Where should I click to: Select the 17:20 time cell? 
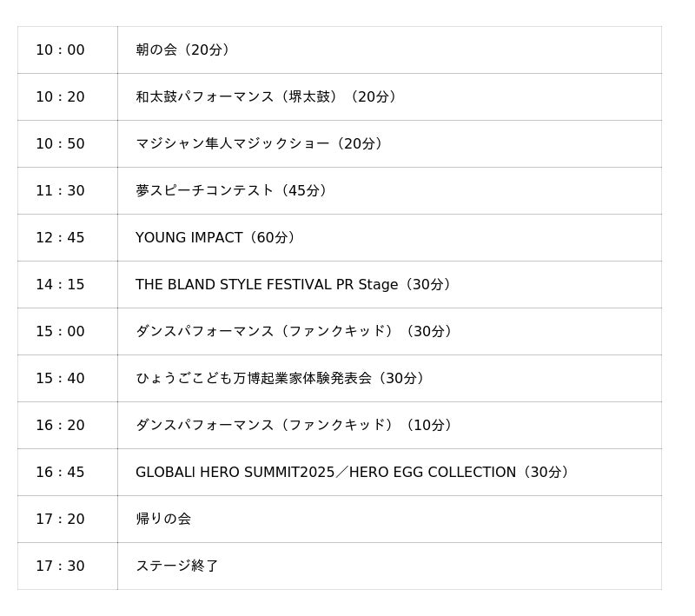coord(60,520)
